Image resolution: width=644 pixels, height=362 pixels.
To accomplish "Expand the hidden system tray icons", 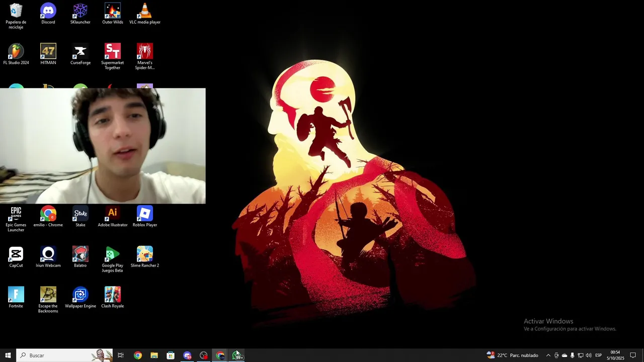I will [x=548, y=355].
